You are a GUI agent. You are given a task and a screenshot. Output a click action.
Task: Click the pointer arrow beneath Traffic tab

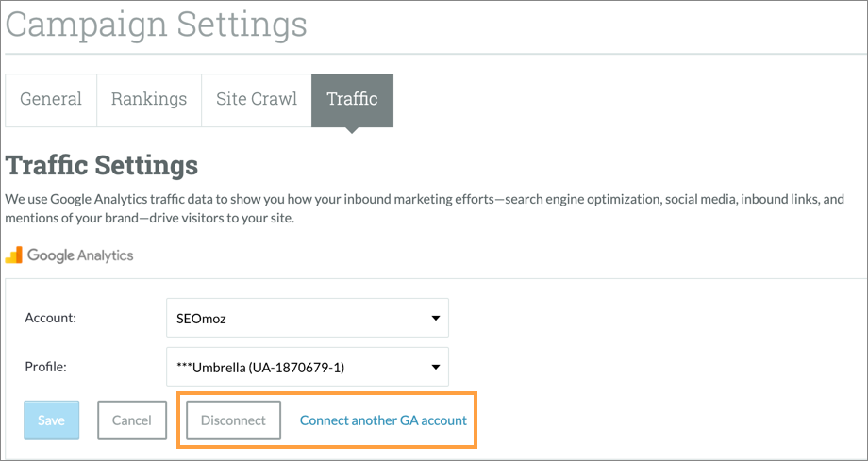(352, 131)
